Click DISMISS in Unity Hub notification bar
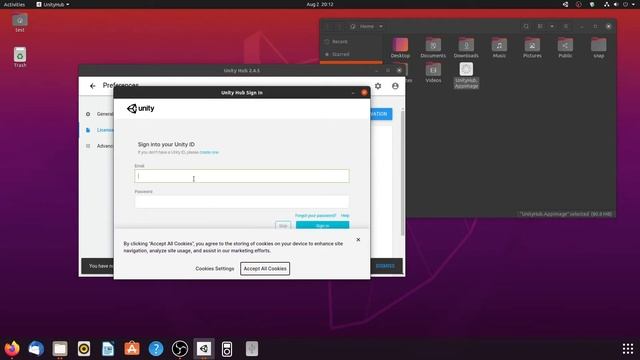The width and height of the screenshot is (640, 360). coord(385,266)
